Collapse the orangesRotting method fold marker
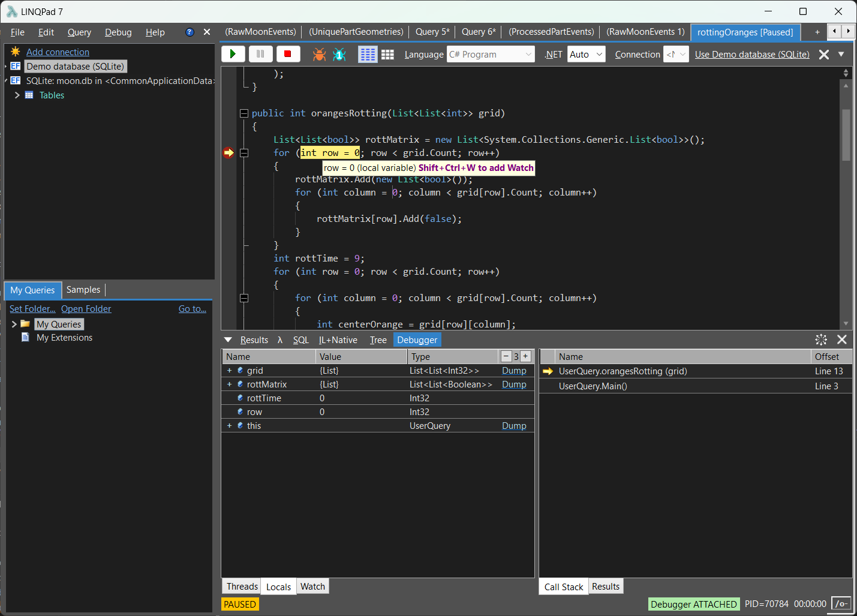Image resolution: width=857 pixels, height=616 pixels. click(x=244, y=113)
